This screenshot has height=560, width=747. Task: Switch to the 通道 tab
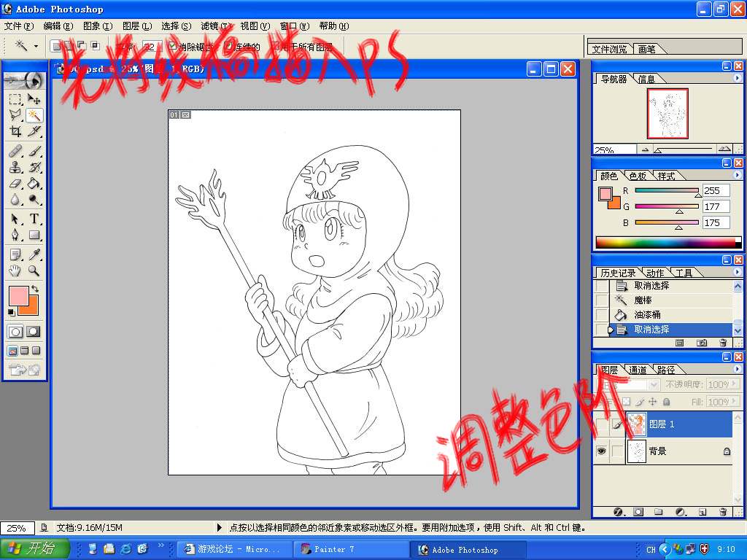[x=638, y=370]
